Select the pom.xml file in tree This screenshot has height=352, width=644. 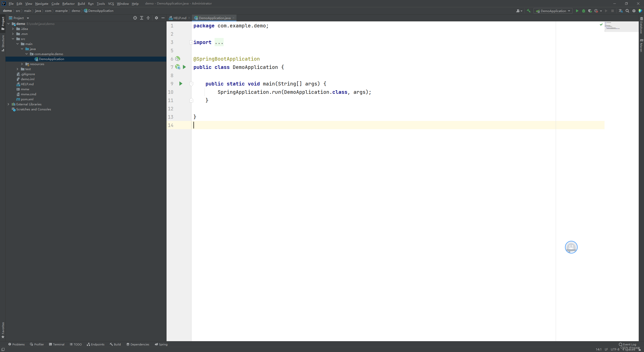(x=27, y=99)
